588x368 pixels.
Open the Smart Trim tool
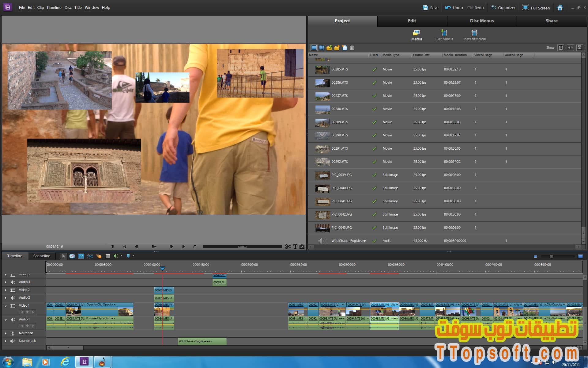[90, 256]
